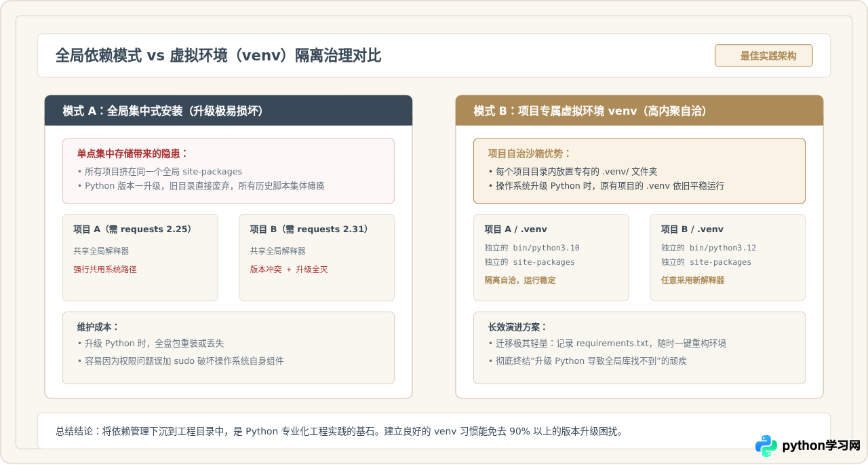
Task: Click the line 每个项目目录内放置专有的 .venv/ 文件夹
Action: (572, 172)
